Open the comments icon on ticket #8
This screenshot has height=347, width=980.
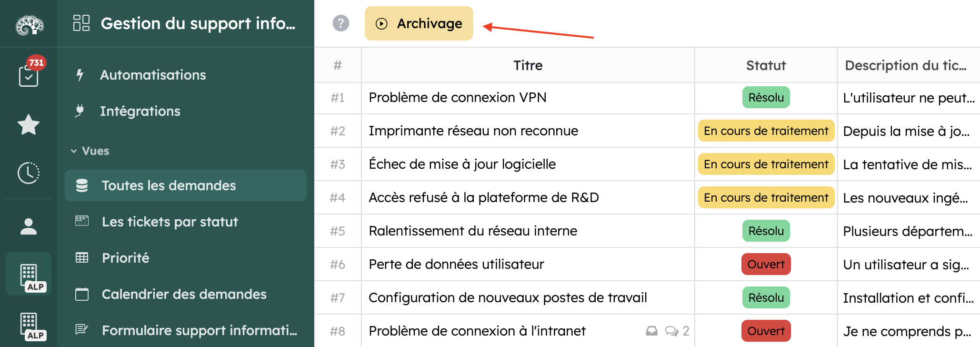coord(672,331)
